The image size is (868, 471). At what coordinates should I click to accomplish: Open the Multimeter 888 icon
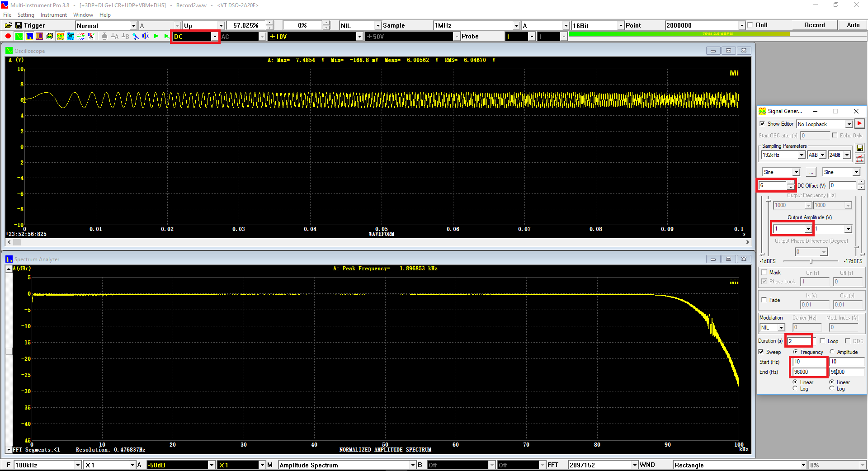39,36
